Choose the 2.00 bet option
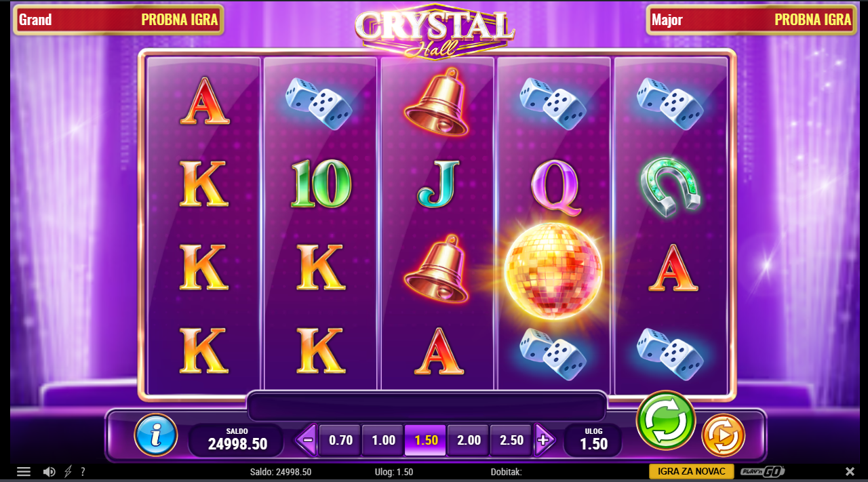 coord(469,441)
